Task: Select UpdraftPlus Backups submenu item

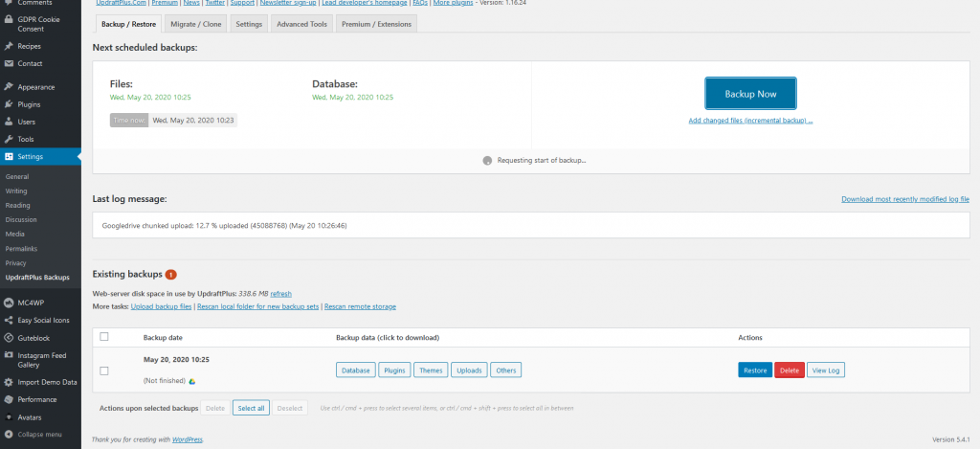Action: click(x=37, y=278)
